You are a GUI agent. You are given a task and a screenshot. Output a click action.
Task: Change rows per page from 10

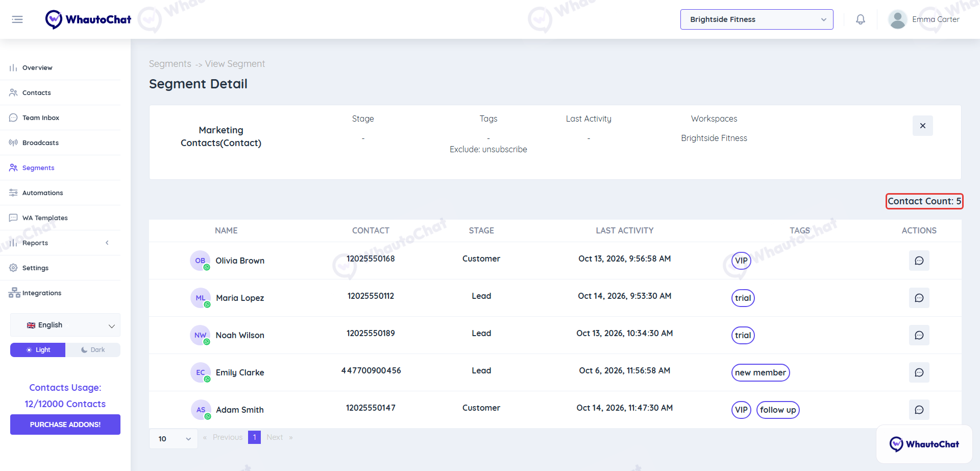point(174,439)
